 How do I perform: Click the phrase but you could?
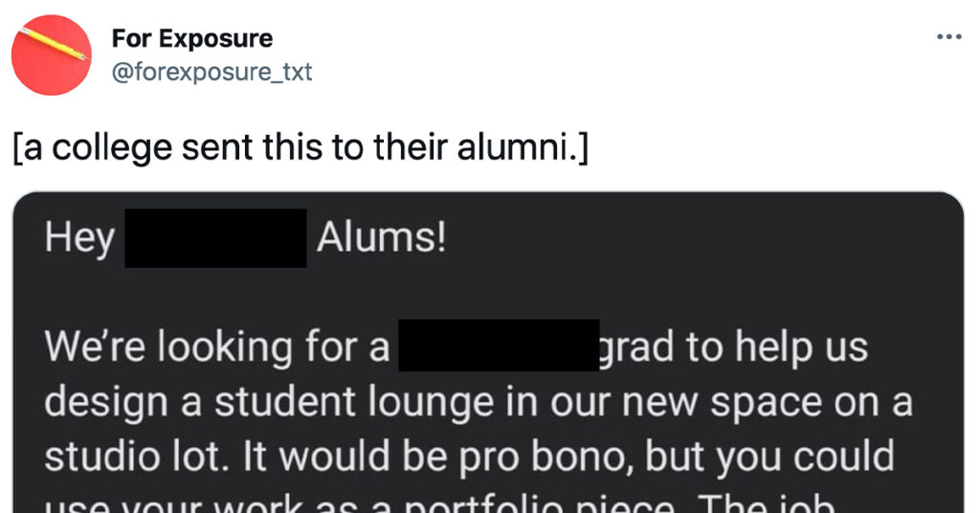pos(769,457)
